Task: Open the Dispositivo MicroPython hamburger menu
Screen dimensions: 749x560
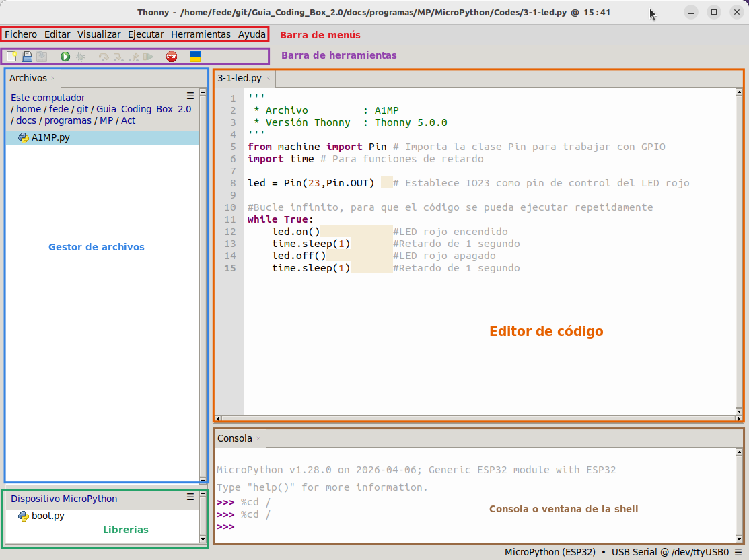Action: tap(190, 497)
